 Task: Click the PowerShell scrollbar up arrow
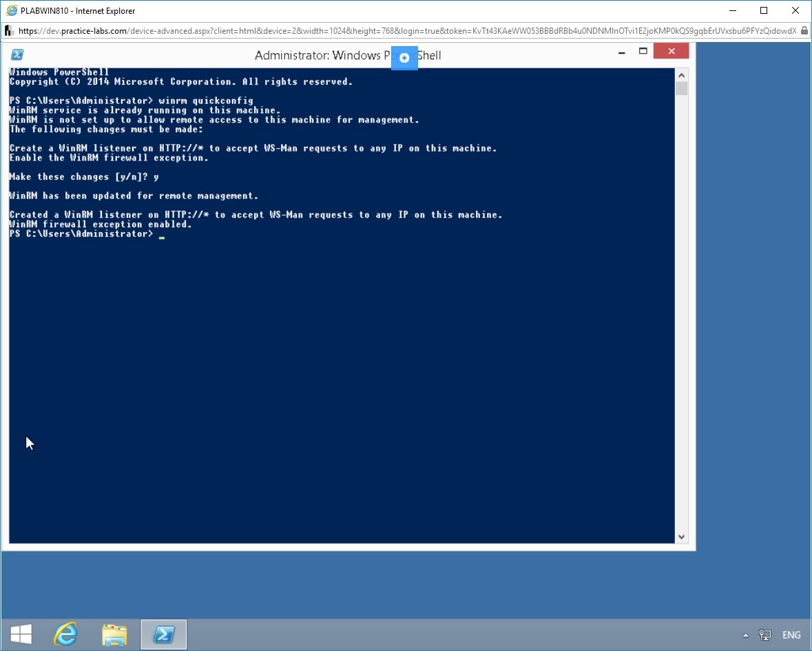pos(682,76)
